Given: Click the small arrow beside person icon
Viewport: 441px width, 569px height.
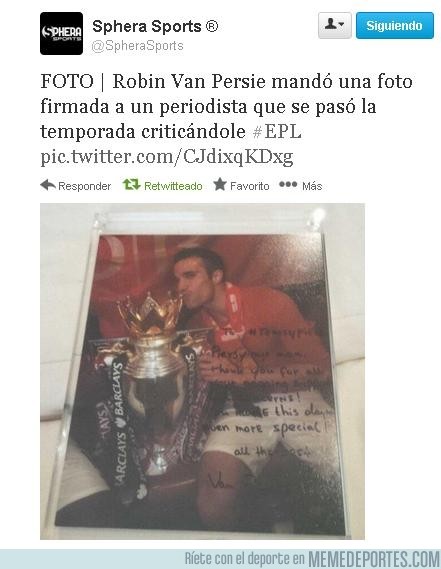Looking at the screenshot, I should click(341, 25).
